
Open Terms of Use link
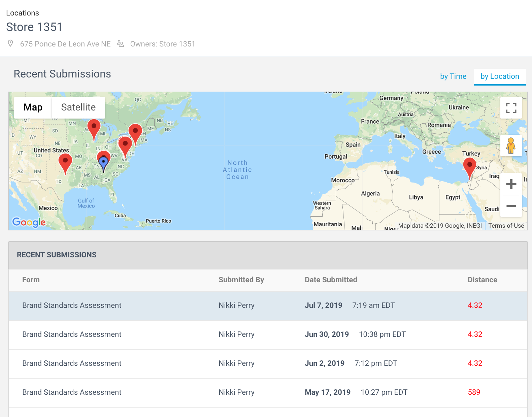coord(506,226)
